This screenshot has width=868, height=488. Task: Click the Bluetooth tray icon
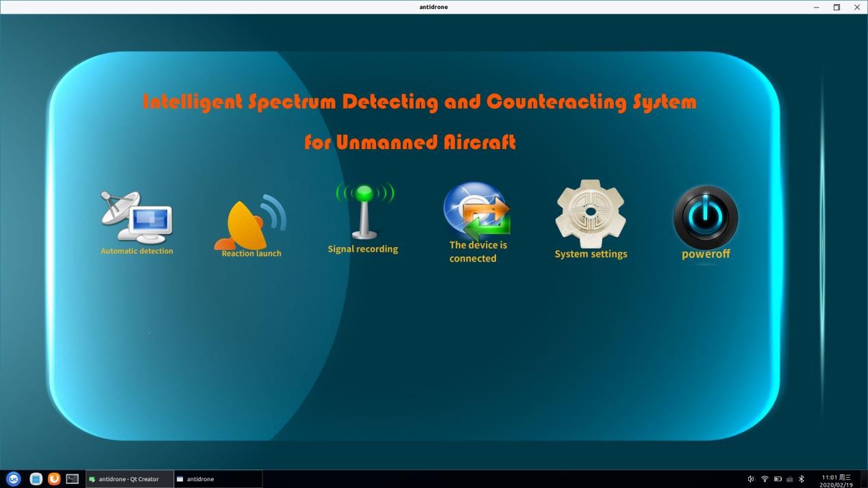[x=802, y=479]
